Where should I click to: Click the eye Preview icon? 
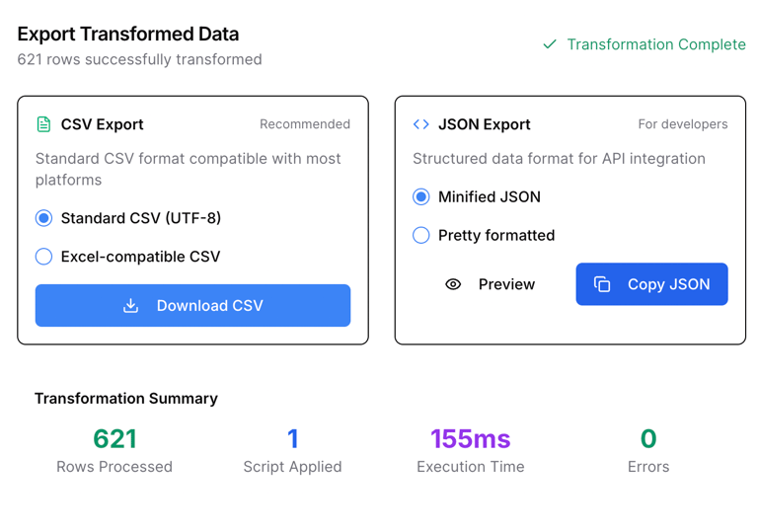[x=453, y=284]
